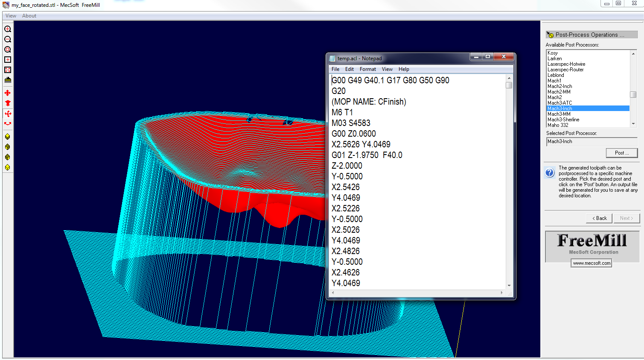This screenshot has height=360, width=644.
Task: Select the red four-arrow Pan tool
Action: click(x=8, y=93)
